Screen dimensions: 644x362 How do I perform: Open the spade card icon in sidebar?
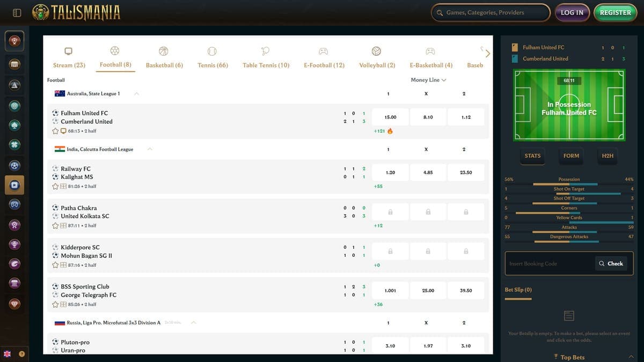(14, 125)
